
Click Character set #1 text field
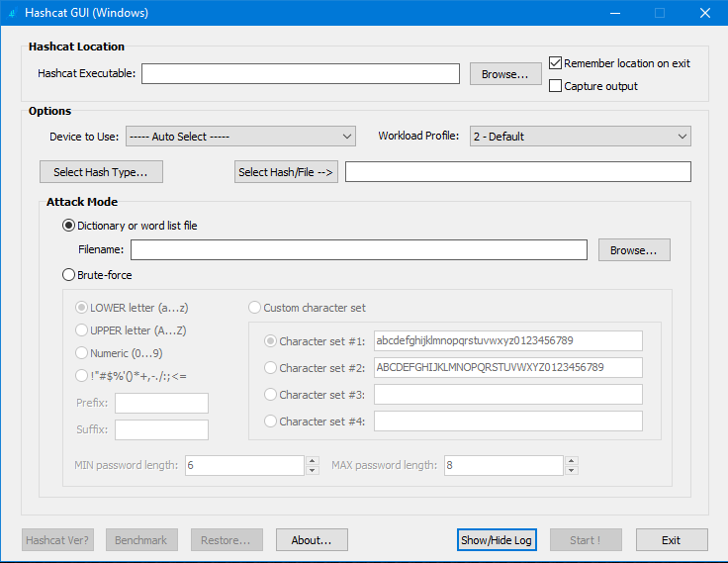(x=508, y=341)
